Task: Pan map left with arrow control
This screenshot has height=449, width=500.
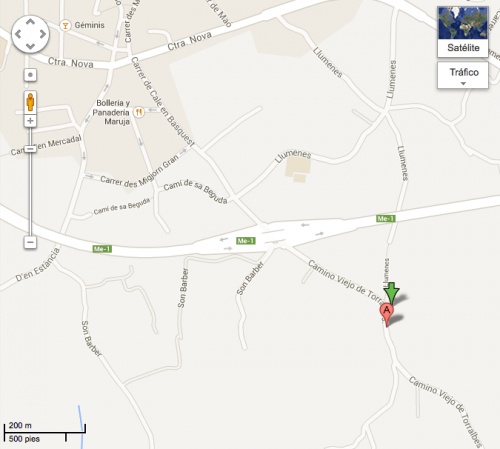Action: [x=18, y=34]
